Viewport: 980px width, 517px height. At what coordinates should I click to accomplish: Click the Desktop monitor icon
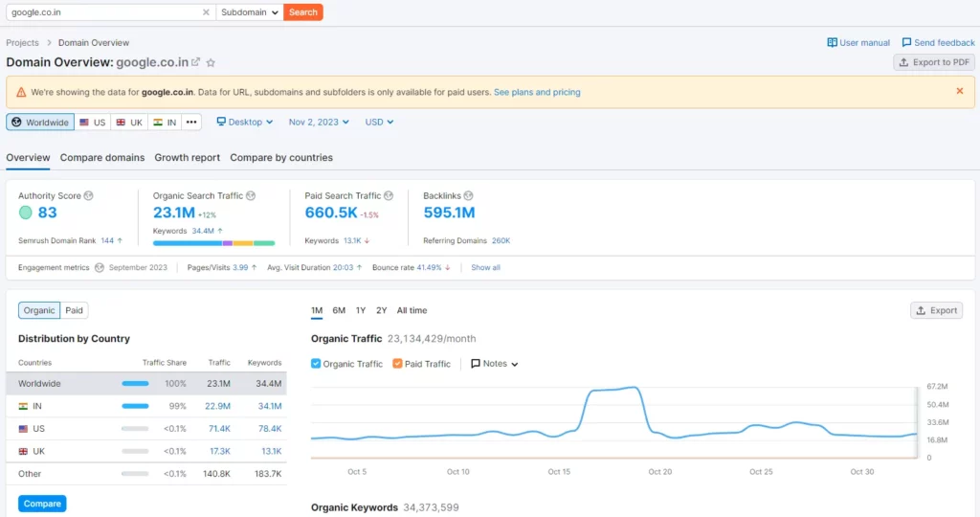point(221,122)
